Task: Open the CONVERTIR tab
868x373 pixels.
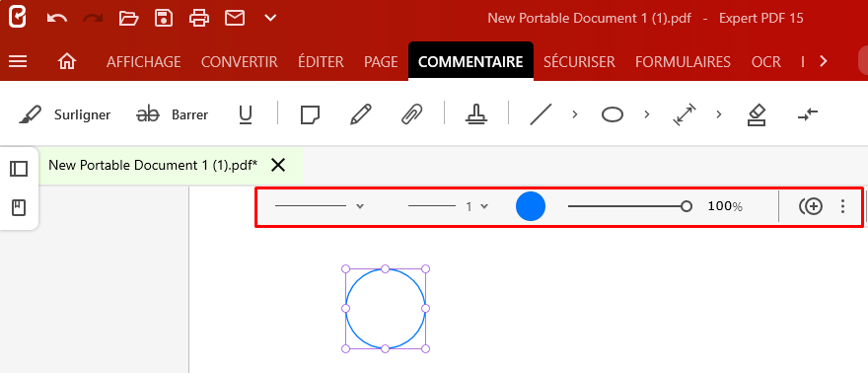Action: pos(239,62)
